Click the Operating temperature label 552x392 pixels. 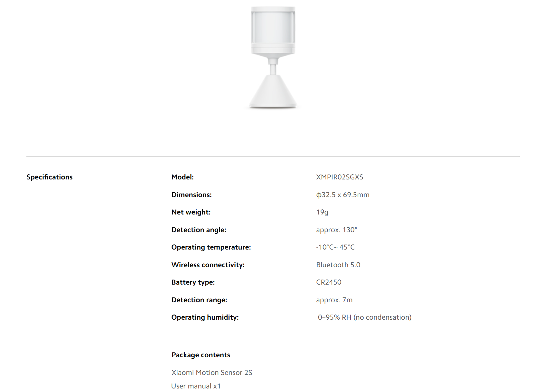[211, 247]
